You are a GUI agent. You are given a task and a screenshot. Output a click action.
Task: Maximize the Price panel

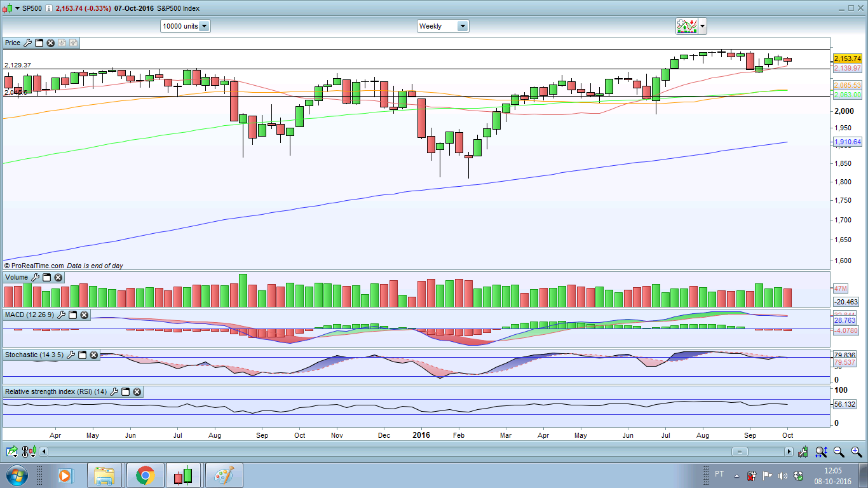(39, 43)
